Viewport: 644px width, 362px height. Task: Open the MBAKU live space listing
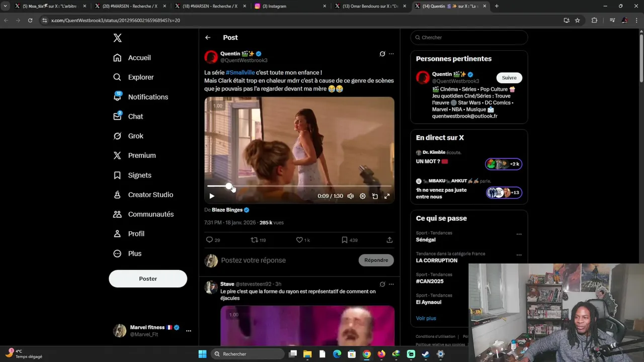click(469, 189)
